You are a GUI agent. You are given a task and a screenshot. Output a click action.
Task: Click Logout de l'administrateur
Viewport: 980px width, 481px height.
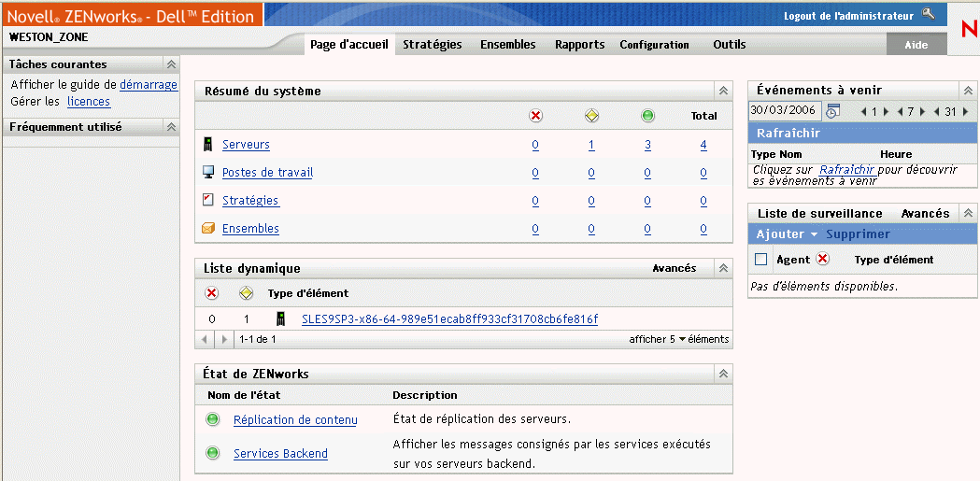tap(849, 16)
